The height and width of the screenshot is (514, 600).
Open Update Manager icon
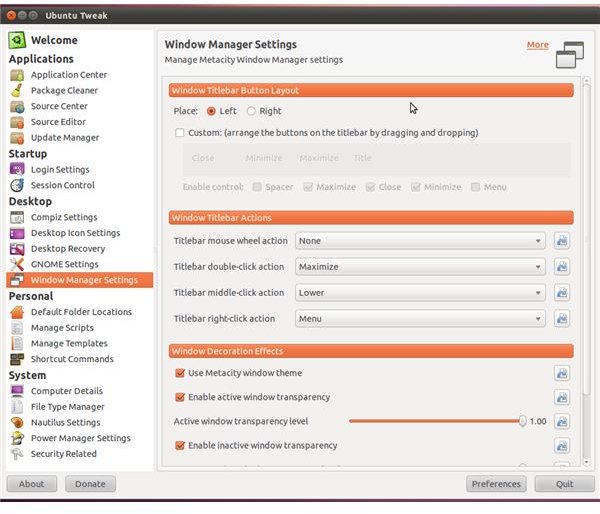(x=17, y=138)
